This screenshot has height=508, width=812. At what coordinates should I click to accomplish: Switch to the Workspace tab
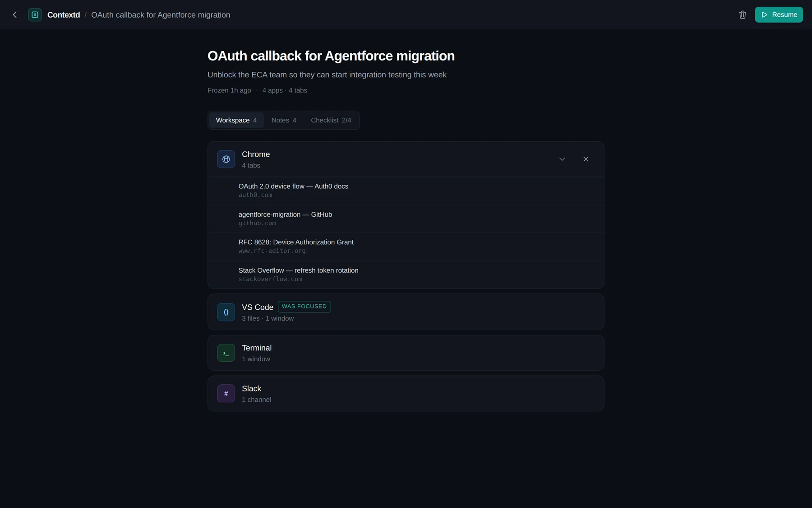click(236, 120)
